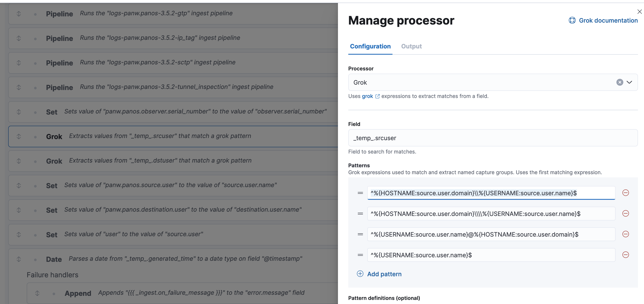Click the move handle on the Grok _temp_.srcuser row
Image resolution: width=644 pixels, height=304 pixels.
[19, 136]
